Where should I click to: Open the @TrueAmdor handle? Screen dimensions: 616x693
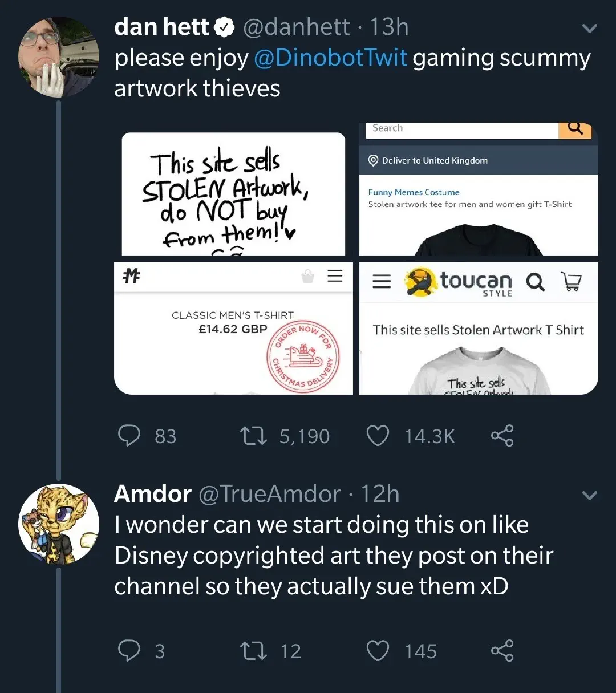[269, 494]
